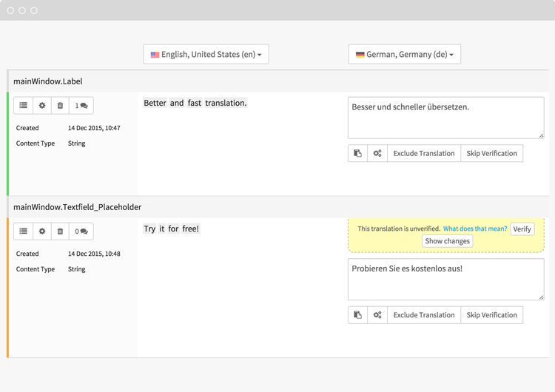Click gears icon below 'Probieren Sie es' translation

pyautogui.click(x=377, y=315)
